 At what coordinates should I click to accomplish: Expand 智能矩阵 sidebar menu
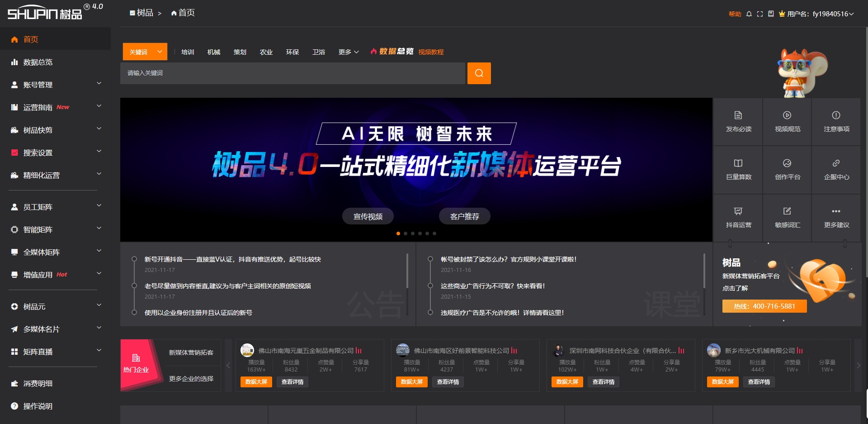point(99,229)
